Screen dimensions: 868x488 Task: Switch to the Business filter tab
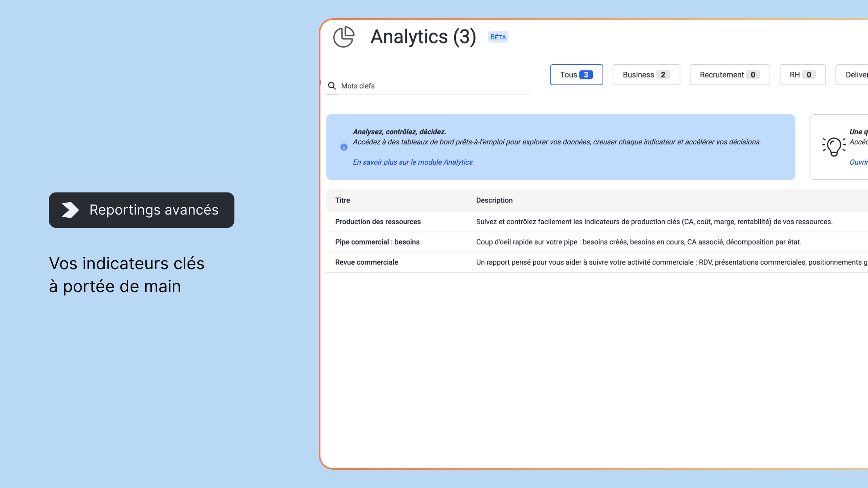click(646, 75)
